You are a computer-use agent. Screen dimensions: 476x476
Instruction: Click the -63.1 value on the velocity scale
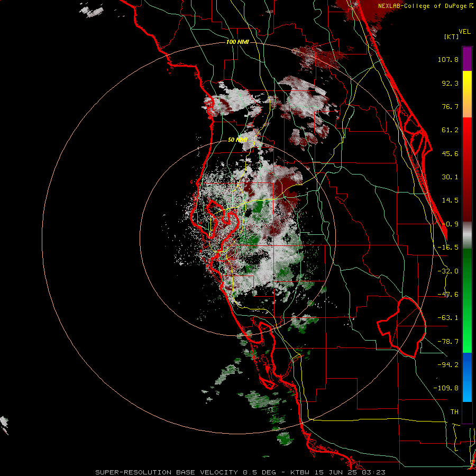448,318
